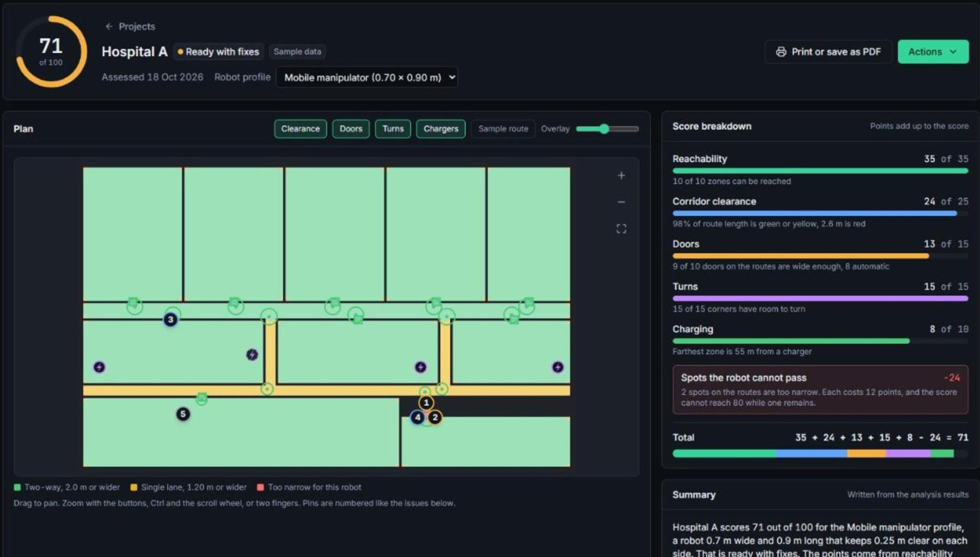Click the '10 of 10 zones can be reached' text
This screenshot has height=557, width=980.
[732, 181]
